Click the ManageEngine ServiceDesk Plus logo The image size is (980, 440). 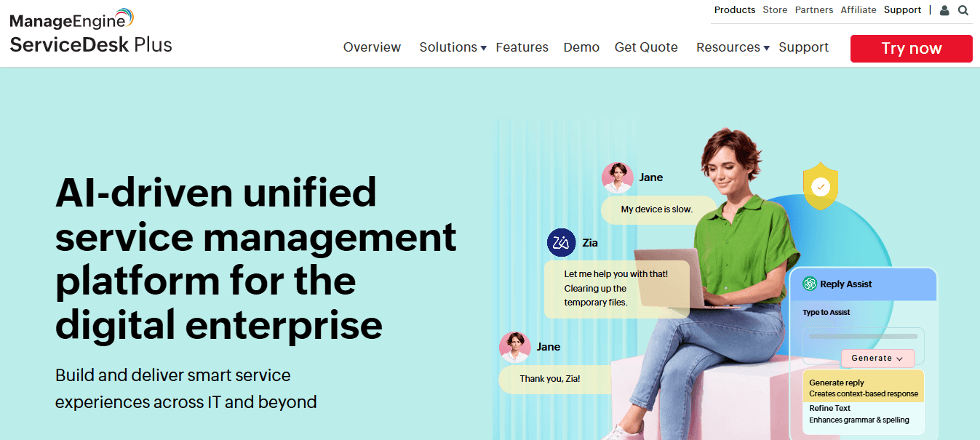(x=90, y=31)
